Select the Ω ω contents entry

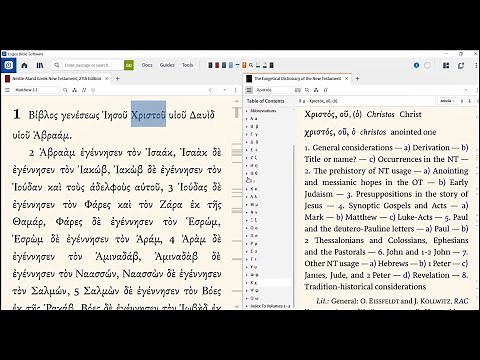coord(254,298)
